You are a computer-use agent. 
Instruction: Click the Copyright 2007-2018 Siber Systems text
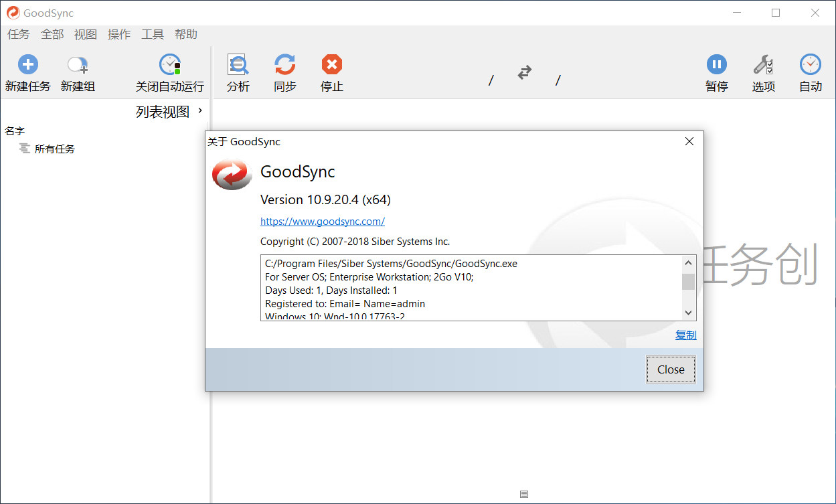pyautogui.click(x=355, y=242)
